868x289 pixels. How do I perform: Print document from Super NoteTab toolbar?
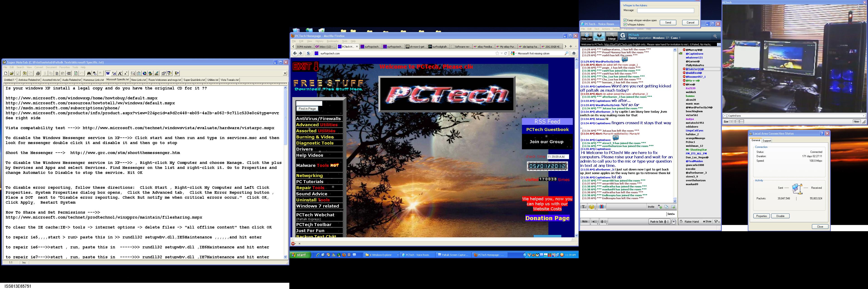[x=38, y=73]
